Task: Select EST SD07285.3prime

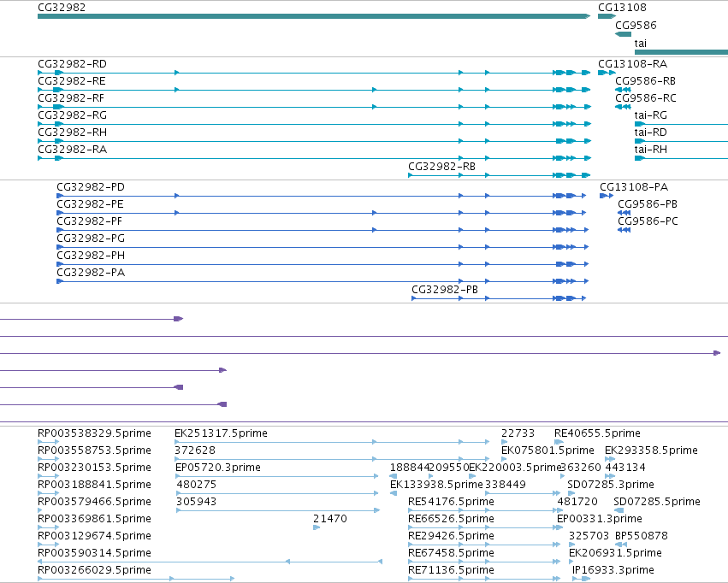Action: [611, 486]
